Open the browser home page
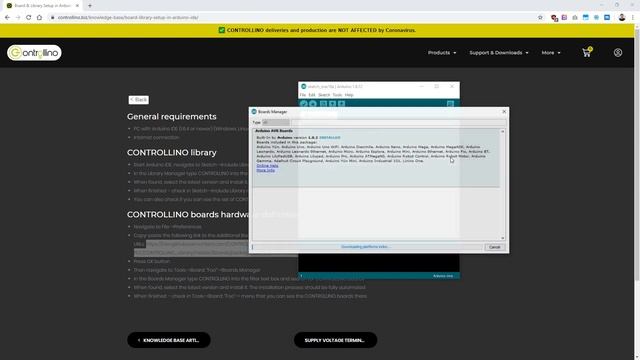 point(39,18)
